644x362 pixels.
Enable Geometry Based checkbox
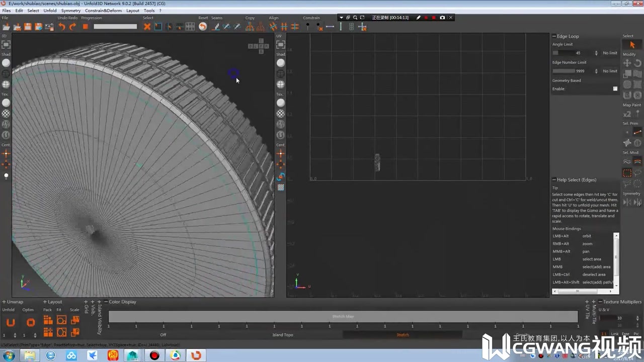(x=615, y=88)
